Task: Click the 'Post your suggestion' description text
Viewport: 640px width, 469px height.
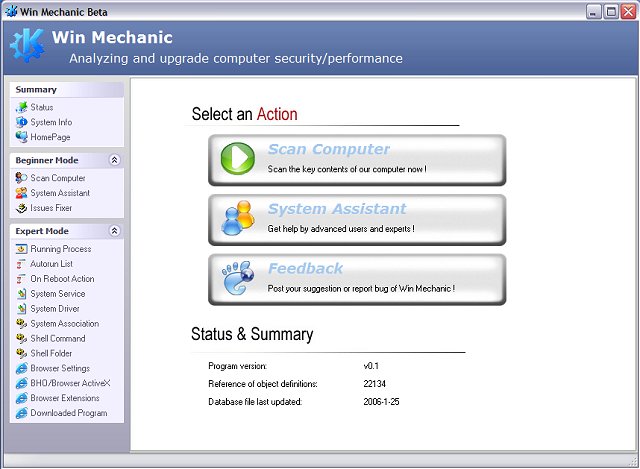Action: (361, 289)
